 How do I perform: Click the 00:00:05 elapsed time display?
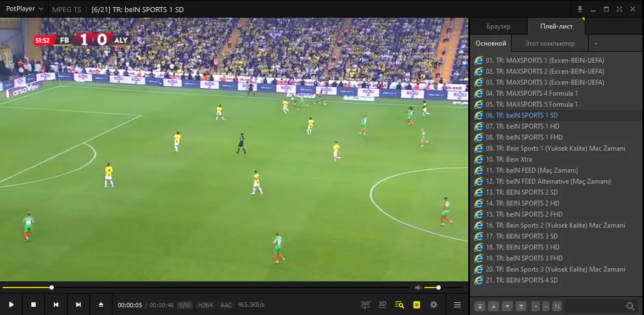tap(130, 305)
